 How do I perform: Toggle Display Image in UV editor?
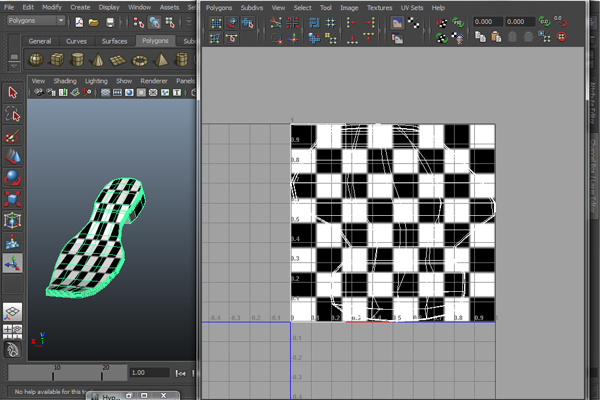397,23
